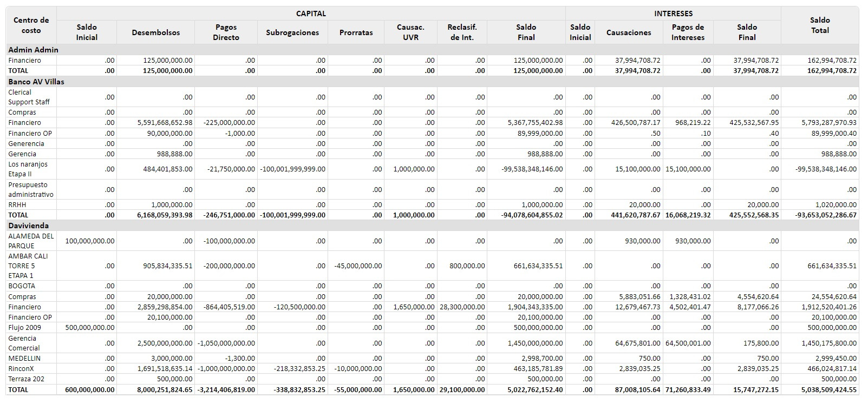
Task: Select the Banco AV Villas group row
Action: coord(432,82)
